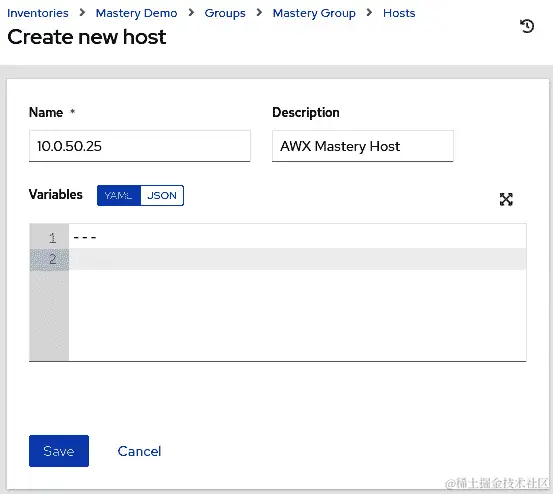Click the chevron after Groups breadcrumb
Viewport: 553px width, 494px height.
point(260,13)
